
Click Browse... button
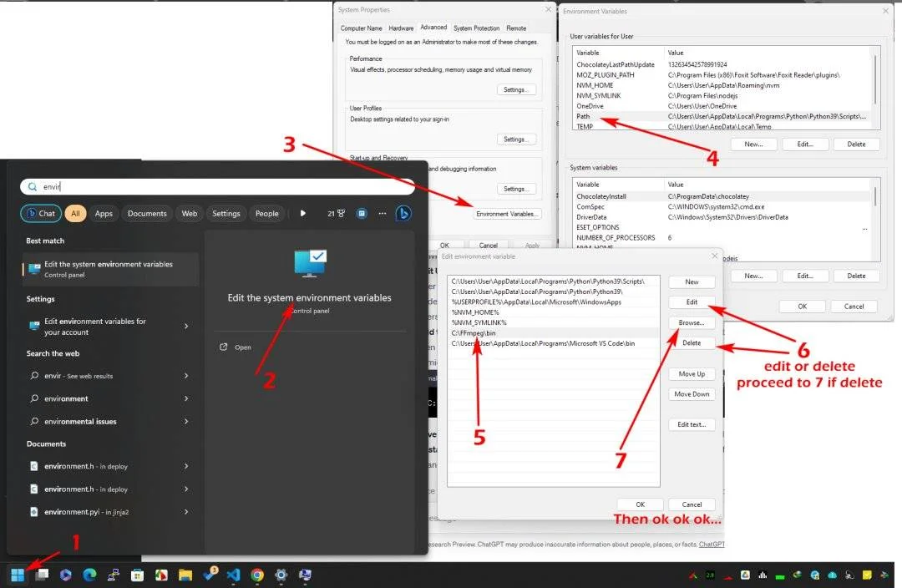coord(692,322)
